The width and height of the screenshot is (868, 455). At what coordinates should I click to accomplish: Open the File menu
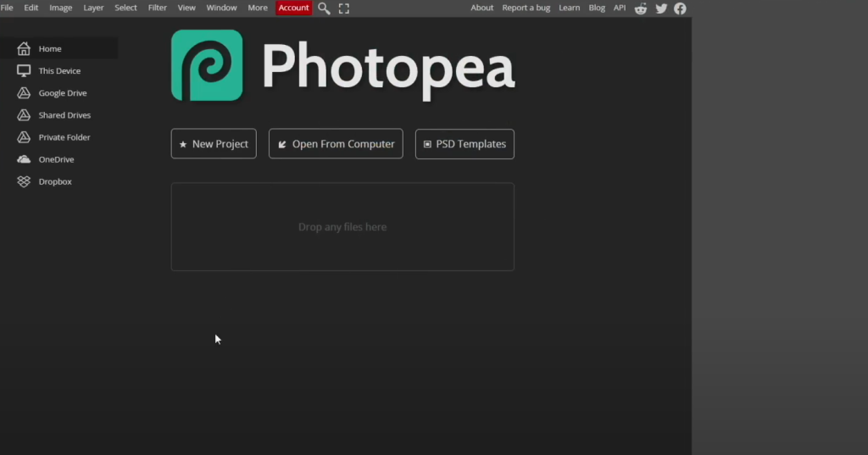click(x=7, y=8)
